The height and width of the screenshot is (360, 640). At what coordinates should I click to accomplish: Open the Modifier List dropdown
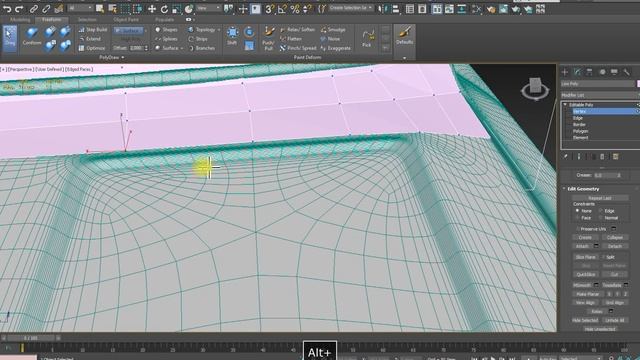point(599,95)
